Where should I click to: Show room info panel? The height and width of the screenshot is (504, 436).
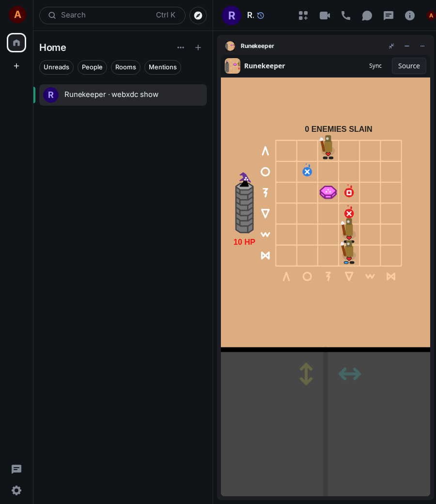tap(410, 16)
